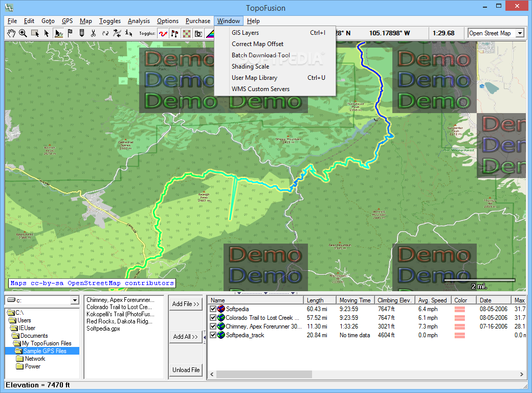Choose GIS Layers from Window menu
Screen dimensions: 532x393
point(275,33)
